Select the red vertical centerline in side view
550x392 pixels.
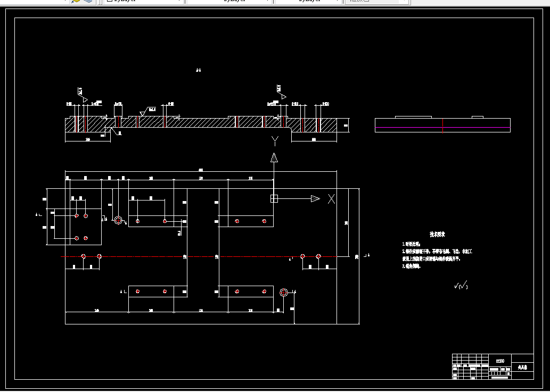pyautogui.click(x=442, y=126)
